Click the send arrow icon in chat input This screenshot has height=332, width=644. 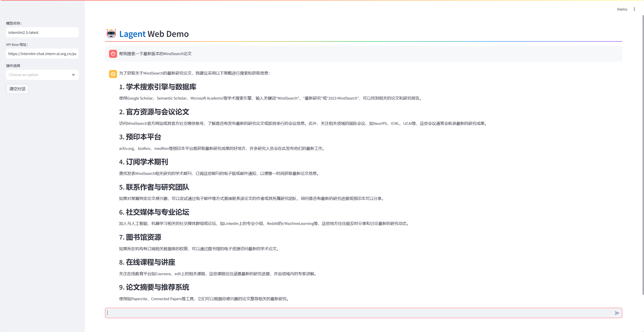[x=617, y=313]
